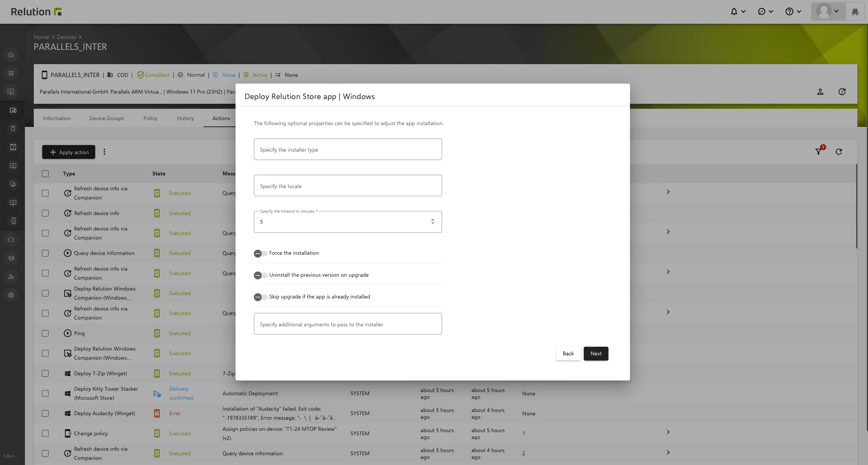Viewport: 868px width, 465px height.
Task: Enable Uninstall the previous version on upgrade
Action: (260, 275)
